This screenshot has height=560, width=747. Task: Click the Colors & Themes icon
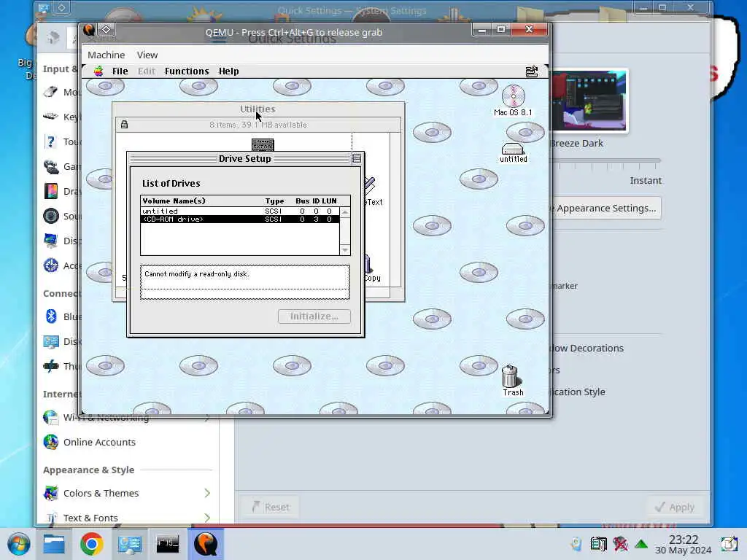click(x=51, y=494)
